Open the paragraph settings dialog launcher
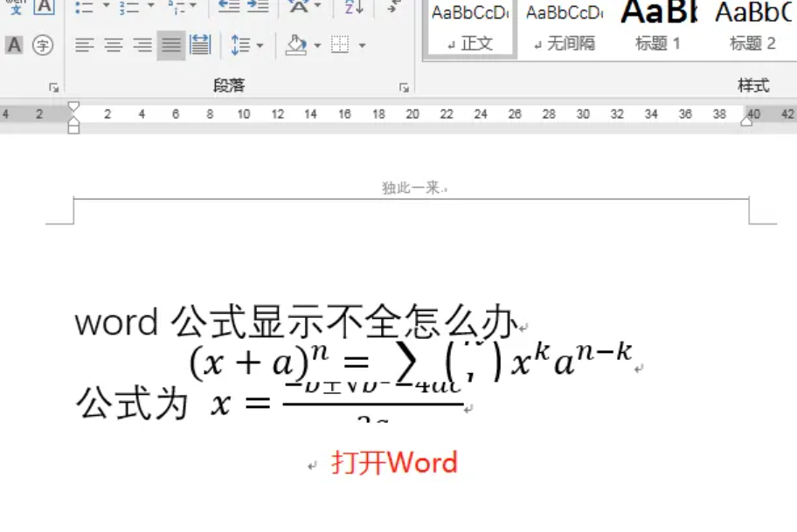Viewport: 797px width, 532px height. [404, 87]
